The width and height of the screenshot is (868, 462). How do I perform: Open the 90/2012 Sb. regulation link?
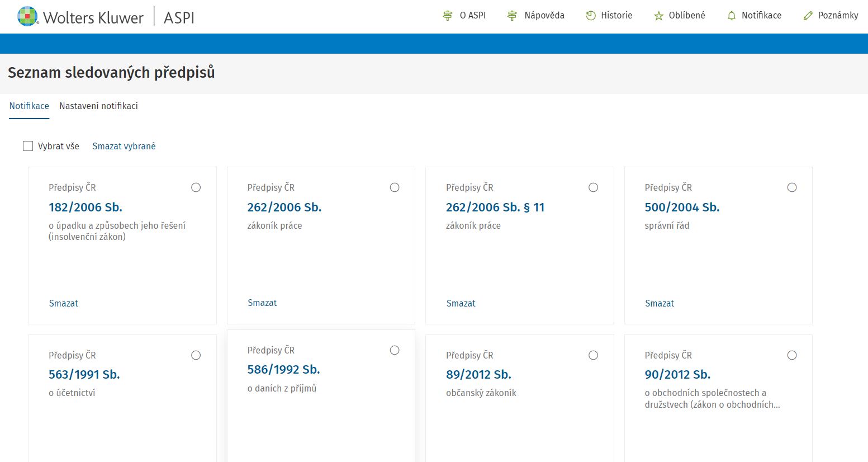pos(677,374)
